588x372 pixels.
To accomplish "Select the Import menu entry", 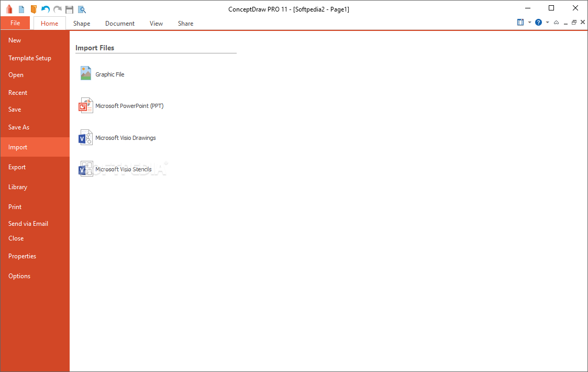I will click(35, 147).
